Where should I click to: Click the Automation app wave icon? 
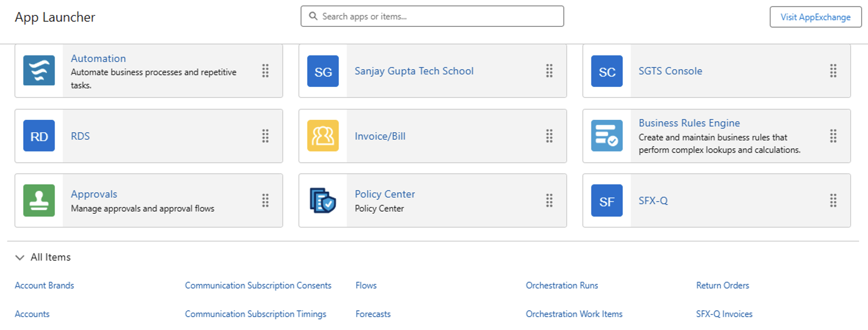39,71
